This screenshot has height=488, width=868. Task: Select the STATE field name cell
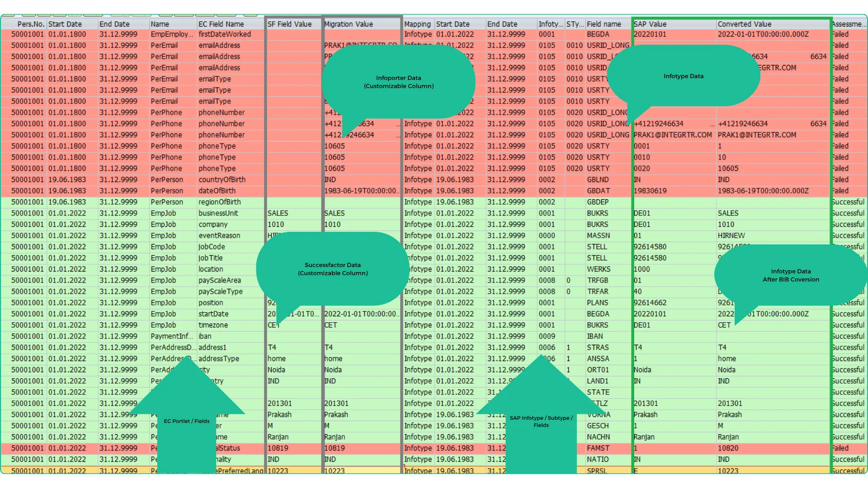[x=608, y=392]
